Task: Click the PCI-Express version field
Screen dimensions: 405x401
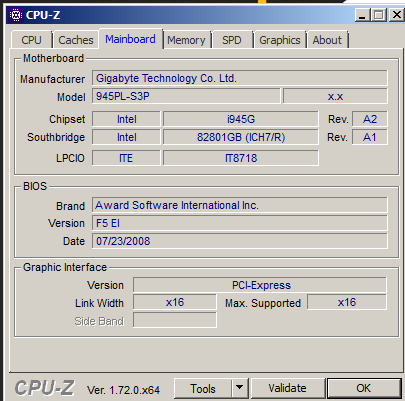Action: 260,285
